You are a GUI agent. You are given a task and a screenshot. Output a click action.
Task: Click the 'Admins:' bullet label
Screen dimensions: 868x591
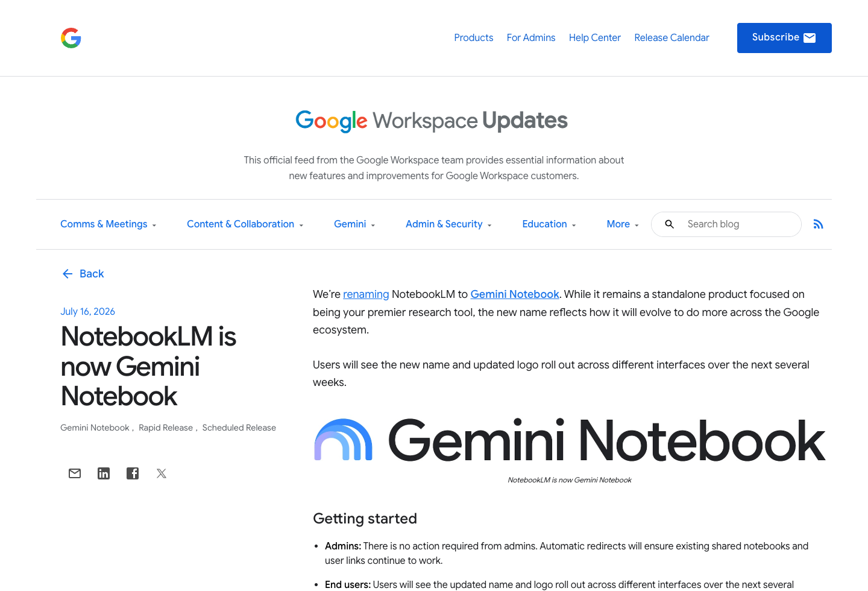pyautogui.click(x=343, y=546)
